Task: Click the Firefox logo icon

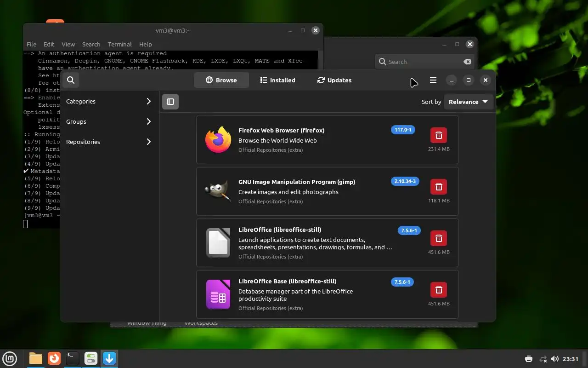Action: (218, 139)
